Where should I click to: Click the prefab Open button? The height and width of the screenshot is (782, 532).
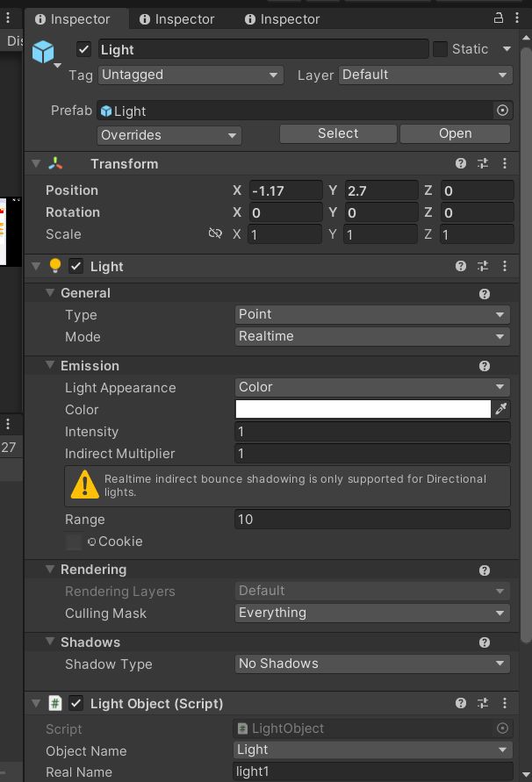click(x=455, y=133)
